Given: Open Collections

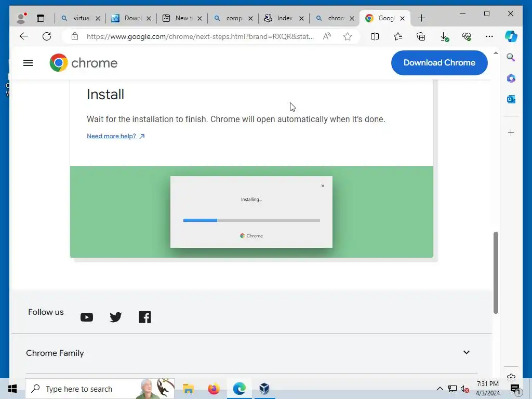Looking at the screenshot, I should tap(421, 36).
